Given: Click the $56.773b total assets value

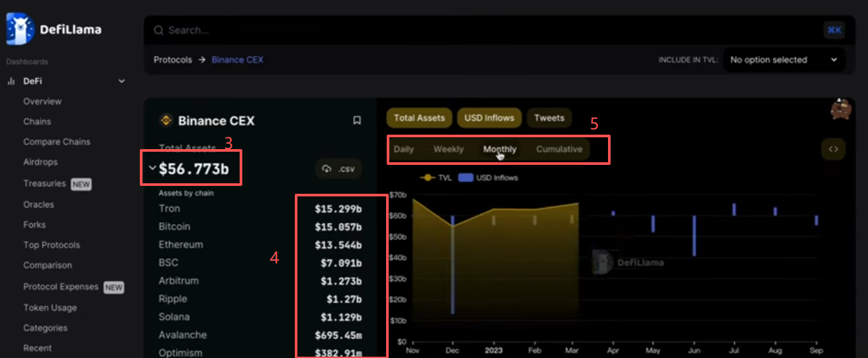Looking at the screenshot, I should pyautogui.click(x=194, y=169).
